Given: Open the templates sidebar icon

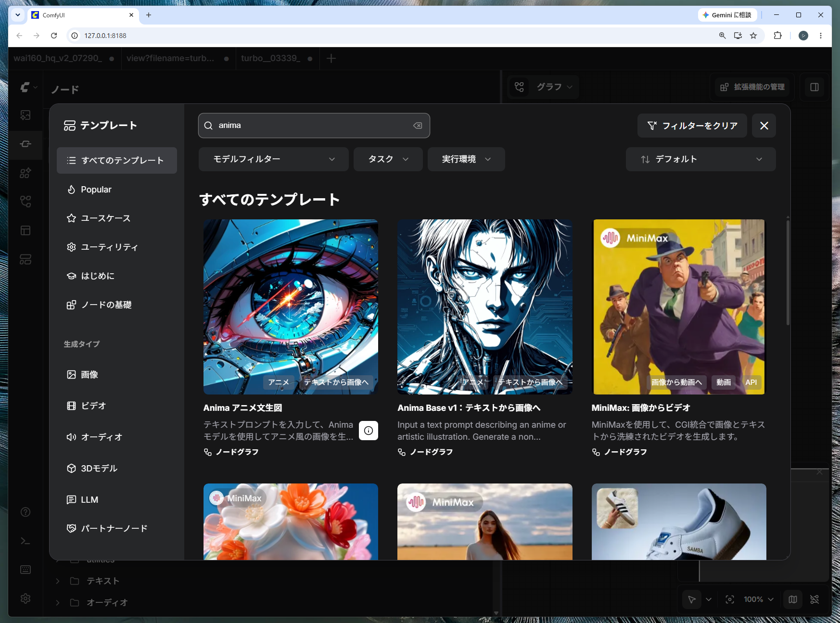Looking at the screenshot, I should (25, 259).
